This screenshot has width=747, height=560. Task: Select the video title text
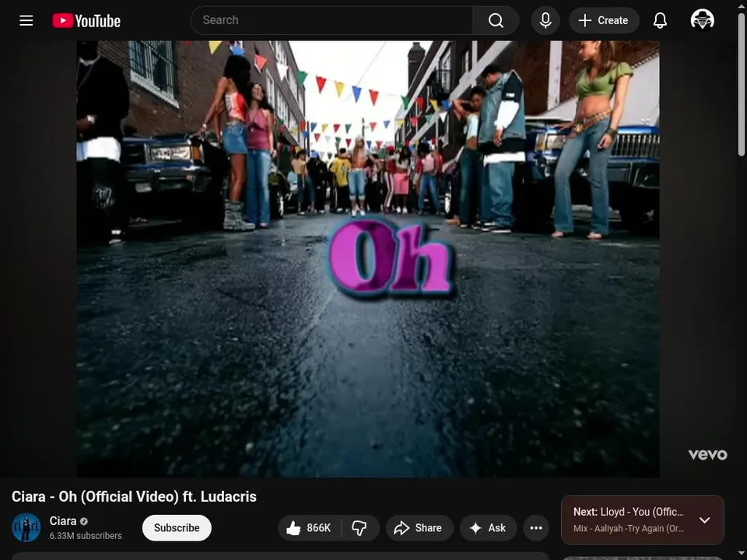pos(134,497)
